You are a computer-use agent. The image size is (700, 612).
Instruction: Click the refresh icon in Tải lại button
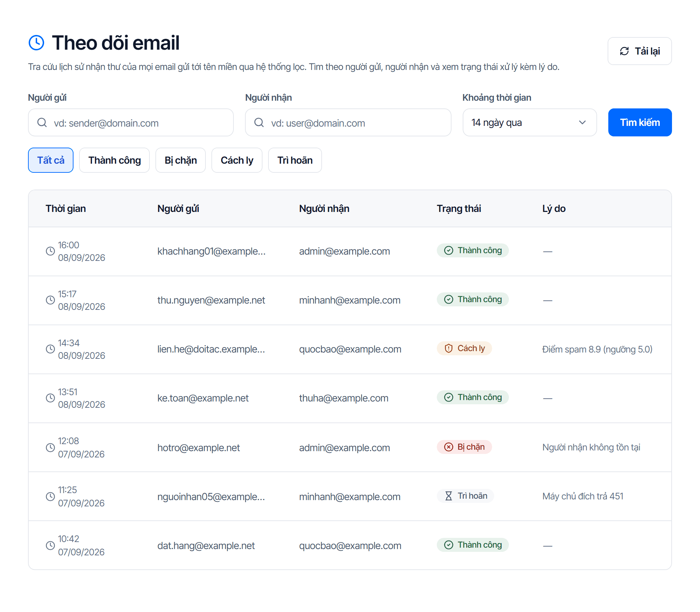pyautogui.click(x=624, y=51)
